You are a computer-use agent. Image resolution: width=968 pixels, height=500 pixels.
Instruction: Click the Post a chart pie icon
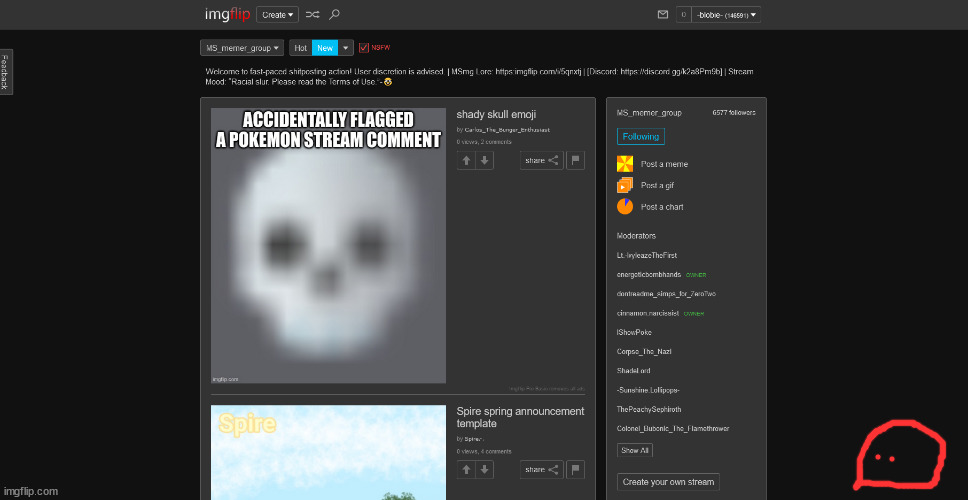tap(625, 206)
